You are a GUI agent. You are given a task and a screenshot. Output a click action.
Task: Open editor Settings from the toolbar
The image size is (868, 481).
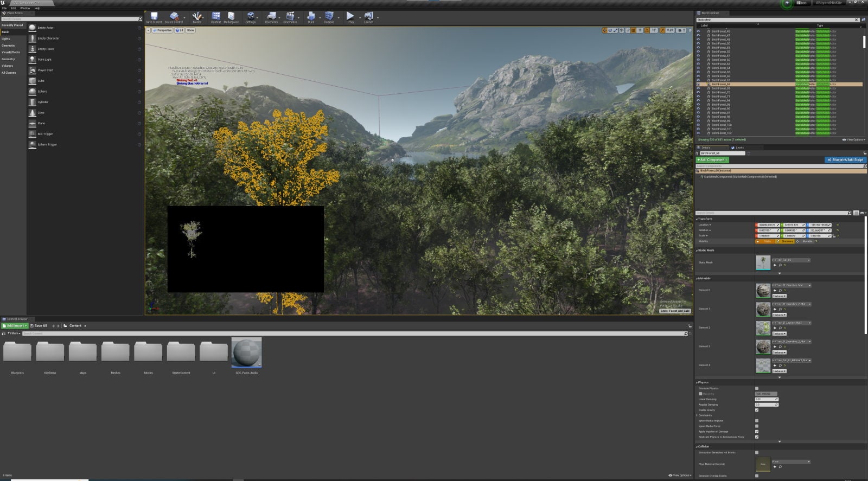point(250,17)
